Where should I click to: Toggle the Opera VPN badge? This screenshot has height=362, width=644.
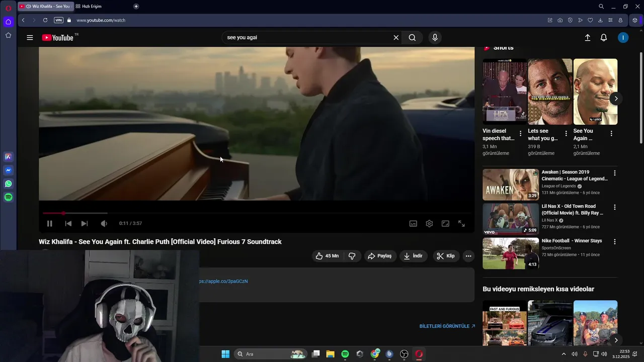point(59,20)
